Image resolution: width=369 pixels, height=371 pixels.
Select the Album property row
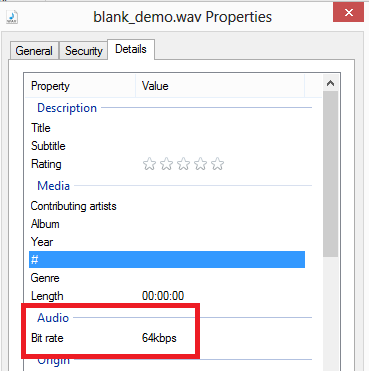(x=167, y=224)
